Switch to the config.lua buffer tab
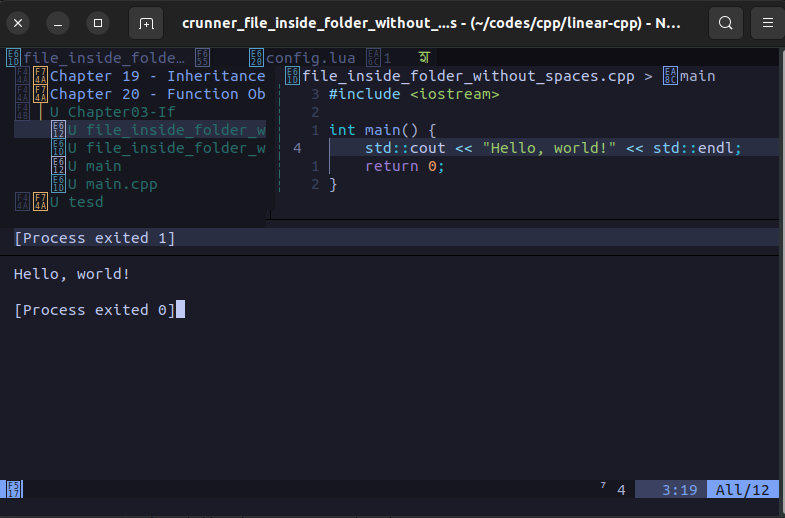 tap(310, 58)
